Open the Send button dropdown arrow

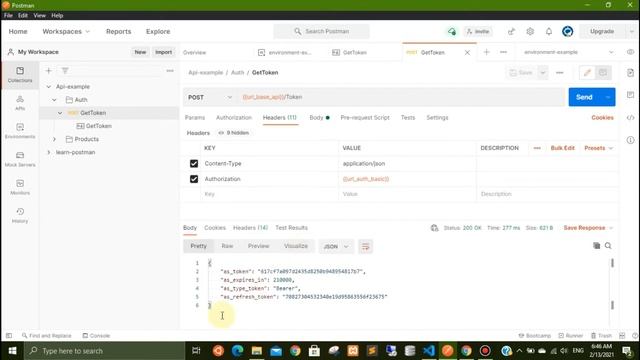pyautogui.click(x=608, y=97)
